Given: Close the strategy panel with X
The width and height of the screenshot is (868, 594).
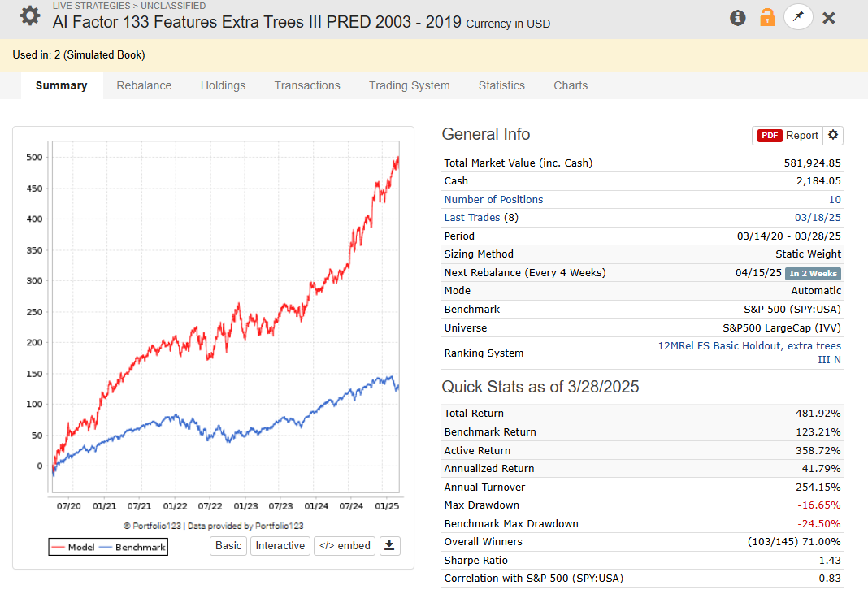Looking at the screenshot, I should coord(829,18).
